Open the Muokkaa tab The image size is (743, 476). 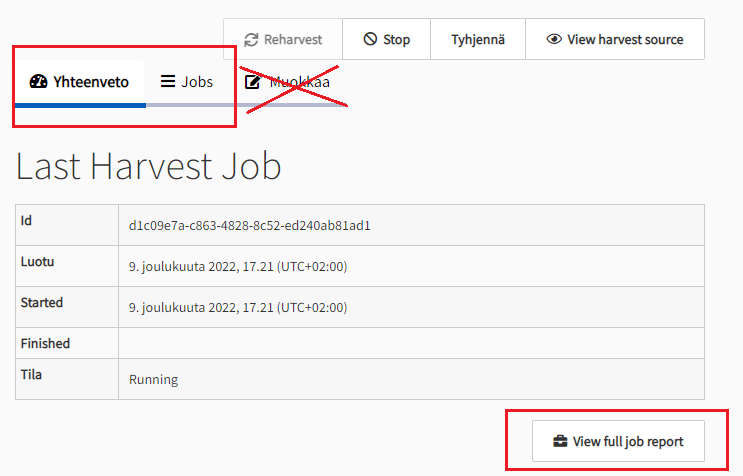[x=288, y=82]
